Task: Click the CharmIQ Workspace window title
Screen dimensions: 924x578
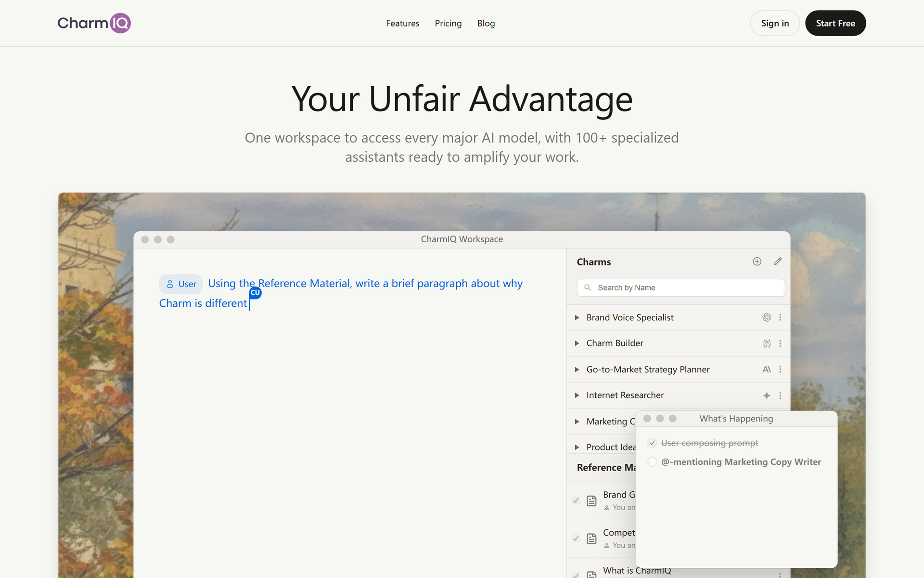Action: click(x=462, y=239)
